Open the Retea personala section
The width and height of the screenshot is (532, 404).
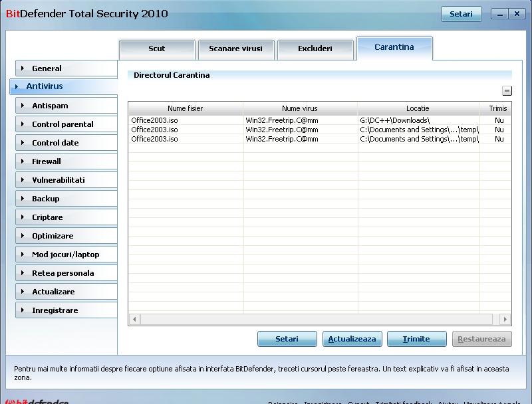tap(66, 274)
